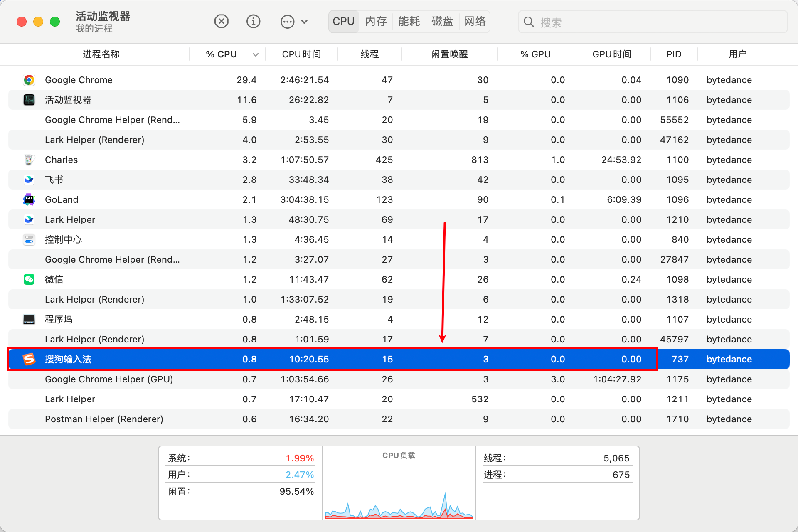Select Lark Helper row with PID 1210
The height and width of the screenshot is (532, 798).
click(399, 219)
